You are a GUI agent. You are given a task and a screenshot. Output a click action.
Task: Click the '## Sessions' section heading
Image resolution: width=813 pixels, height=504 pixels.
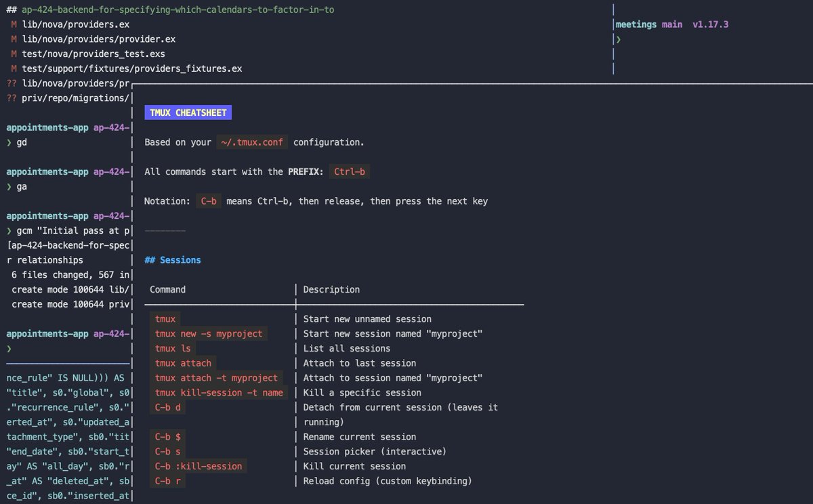pos(173,260)
